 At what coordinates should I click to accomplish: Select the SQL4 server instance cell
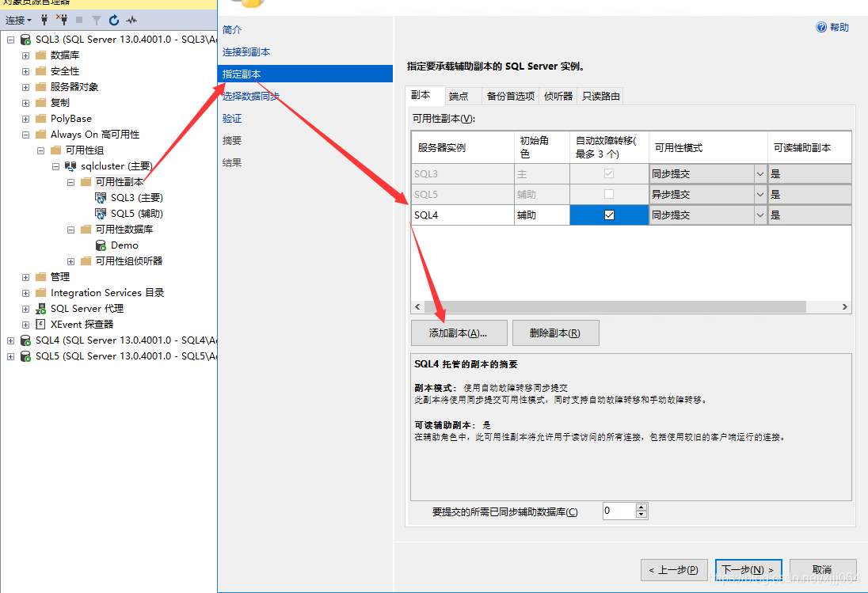pos(463,215)
